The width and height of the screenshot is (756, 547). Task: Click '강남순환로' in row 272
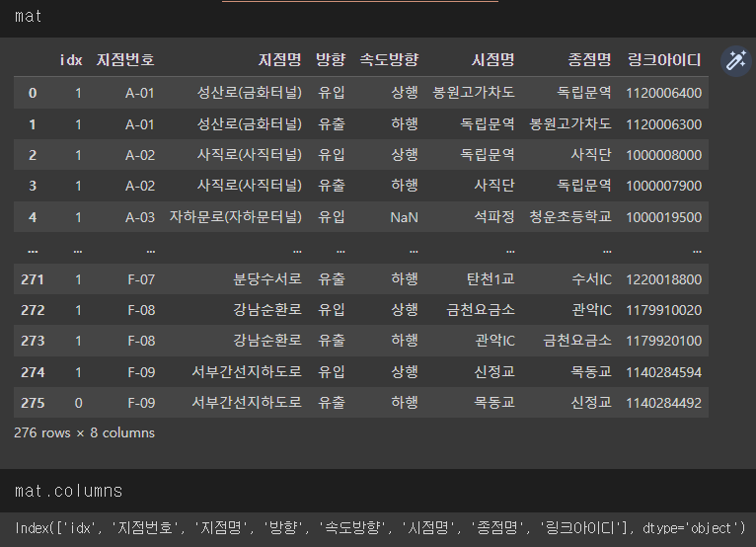(x=267, y=310)
